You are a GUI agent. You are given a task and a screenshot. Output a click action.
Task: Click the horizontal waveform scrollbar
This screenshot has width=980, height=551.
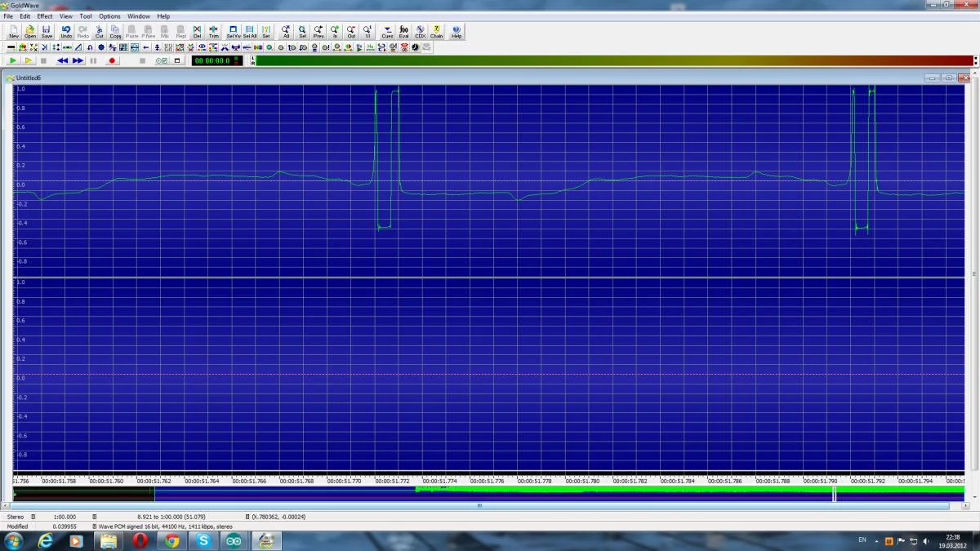pos(479,505)
